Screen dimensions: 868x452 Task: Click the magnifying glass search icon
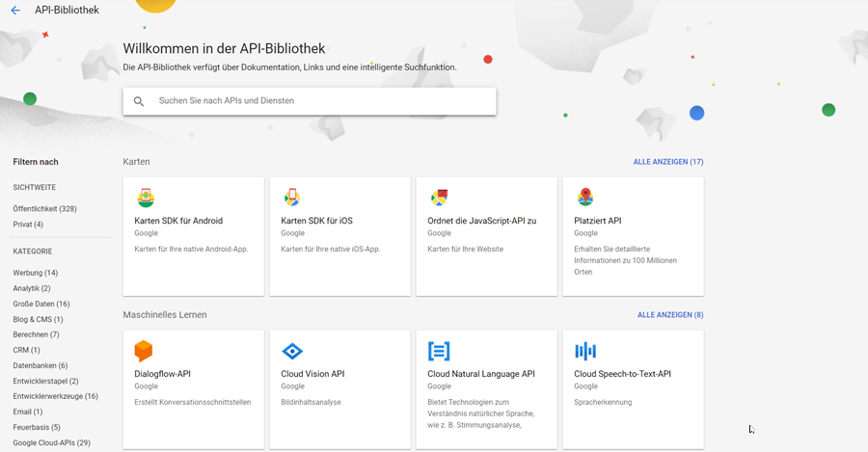139,101
